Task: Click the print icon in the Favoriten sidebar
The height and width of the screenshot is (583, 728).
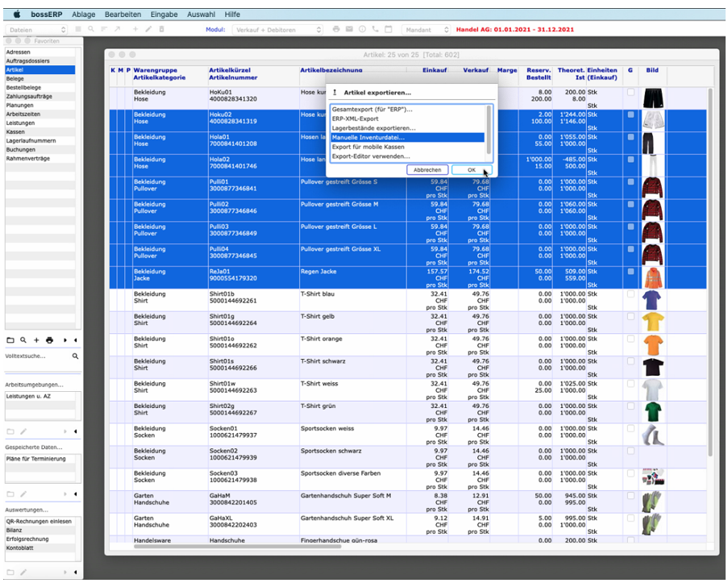Action: tap(49, 340)
